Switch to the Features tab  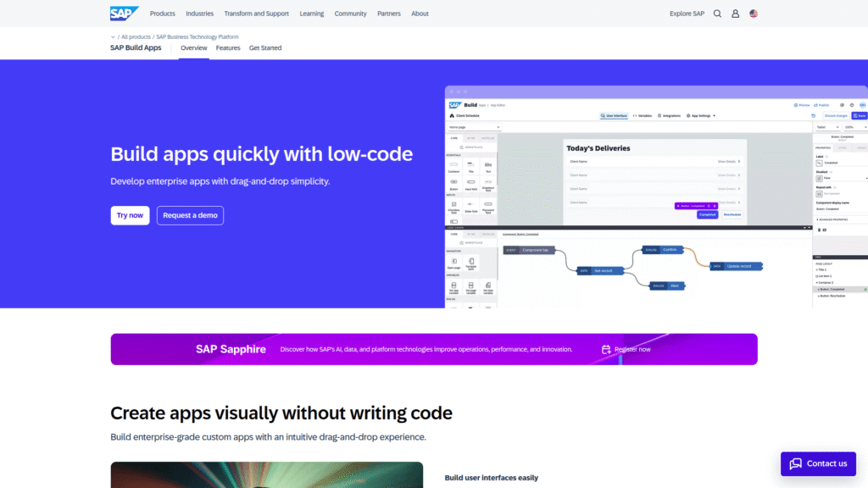227,47
